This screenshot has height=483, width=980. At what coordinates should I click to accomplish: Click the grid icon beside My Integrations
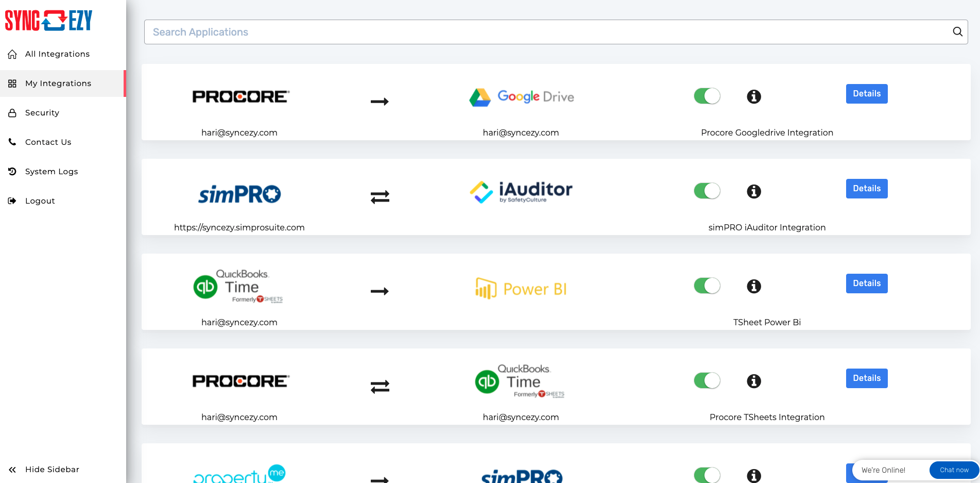(x=12, y=83)
